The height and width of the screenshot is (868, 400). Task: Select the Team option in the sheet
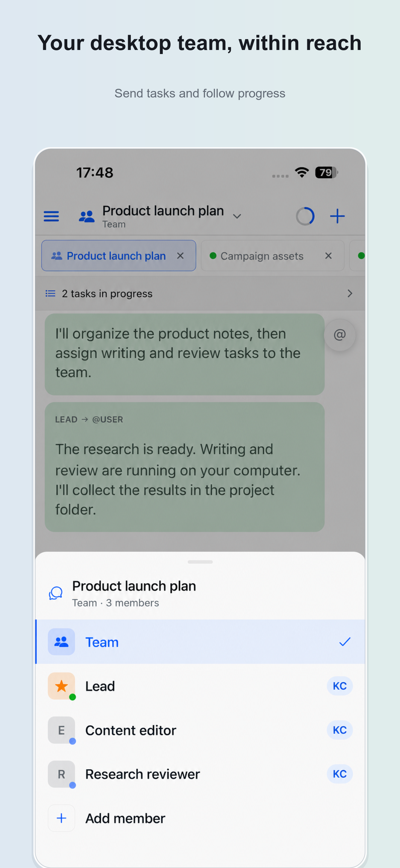tap(200, 642)
